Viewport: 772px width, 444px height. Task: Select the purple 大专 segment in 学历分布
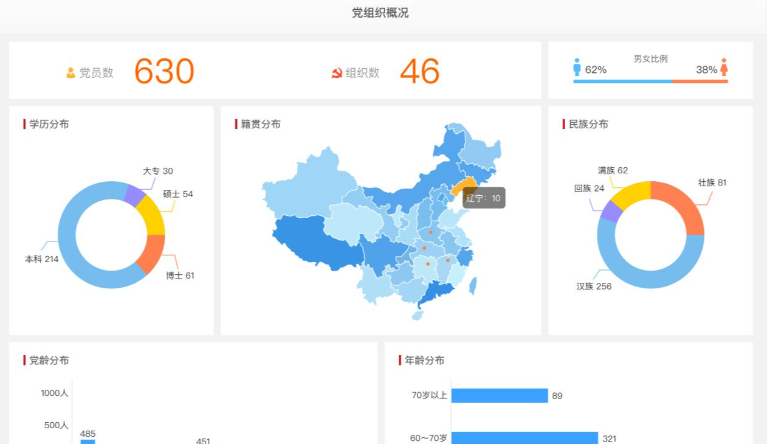(x=133, y=194)
